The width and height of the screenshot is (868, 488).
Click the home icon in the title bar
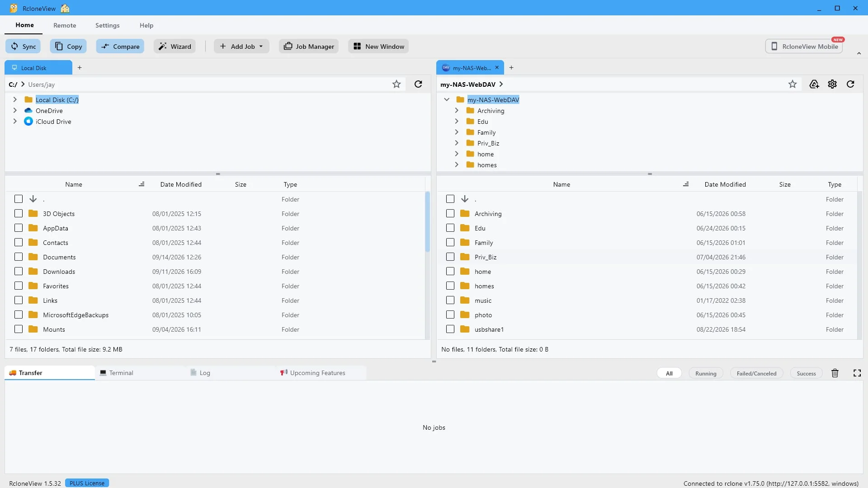click(65, 8)
